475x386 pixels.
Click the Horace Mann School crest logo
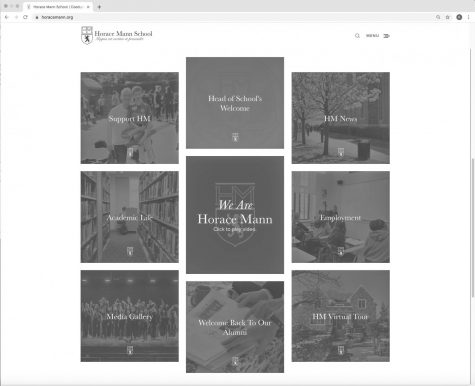(x=87, y=35)
